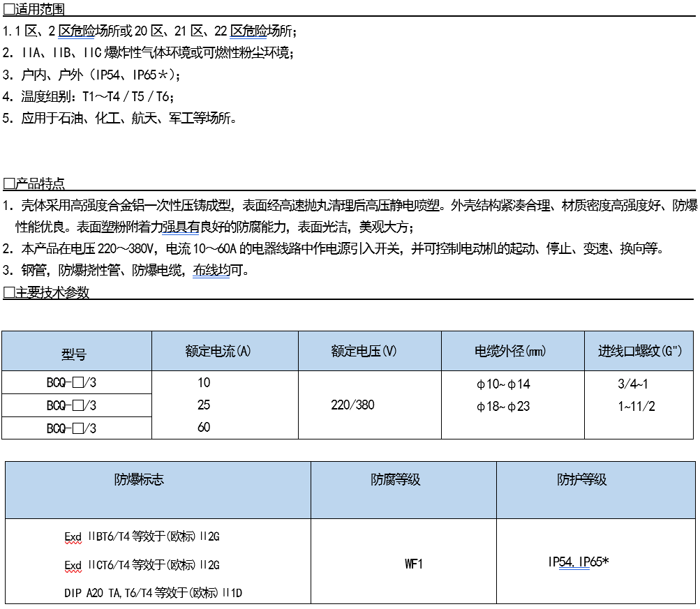Image resolution: width=700 pixels, height=609 pixels.
Task: Select the 额定电压(V) column header
Action: pos(364,352)
